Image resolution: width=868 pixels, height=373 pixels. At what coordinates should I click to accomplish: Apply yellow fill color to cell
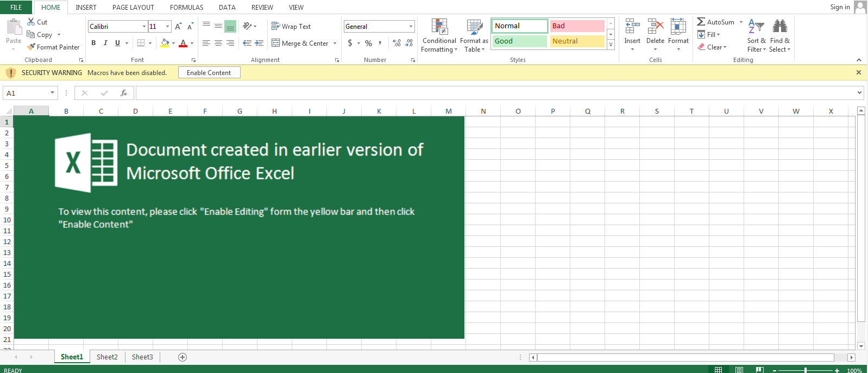pos(165,43)
